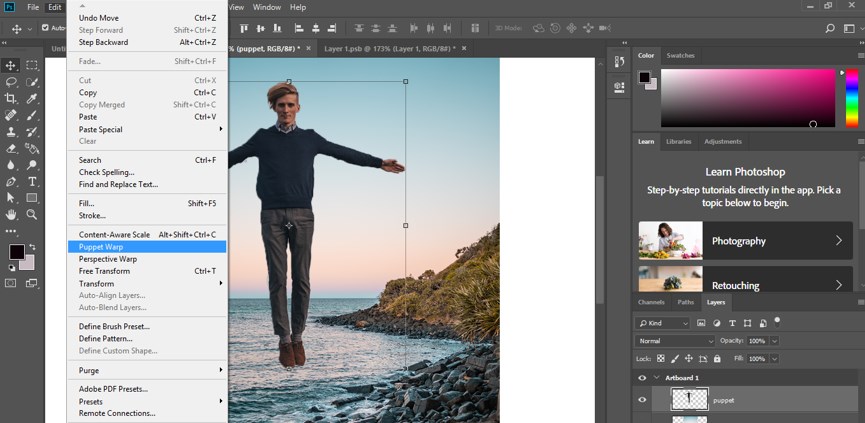The width and height of the screenshot is (865, 423).
Task: Click the lock transparent pixels icon
Action: pos(661,358)
